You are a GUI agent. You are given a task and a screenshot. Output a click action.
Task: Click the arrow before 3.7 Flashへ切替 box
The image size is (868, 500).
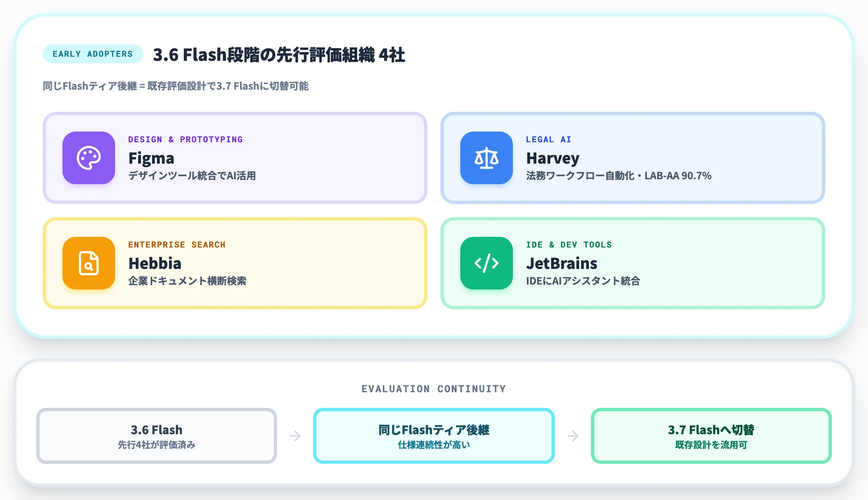coord(573,436)
